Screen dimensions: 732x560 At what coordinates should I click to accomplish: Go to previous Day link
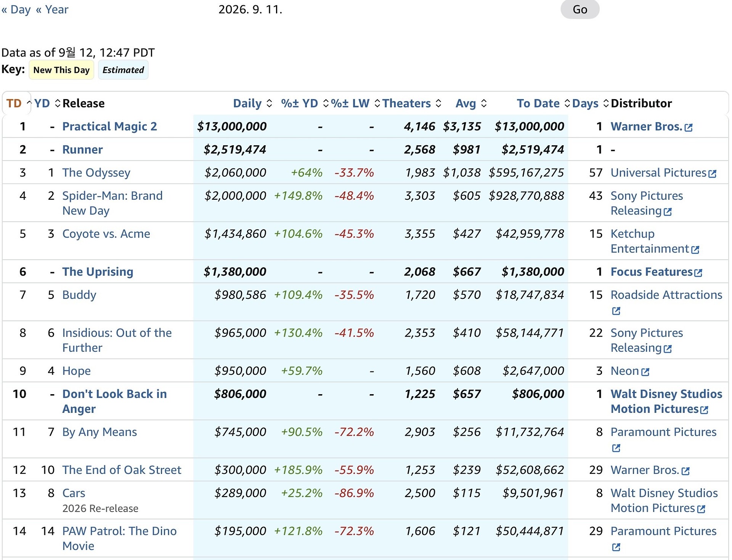tap(16, 9)
